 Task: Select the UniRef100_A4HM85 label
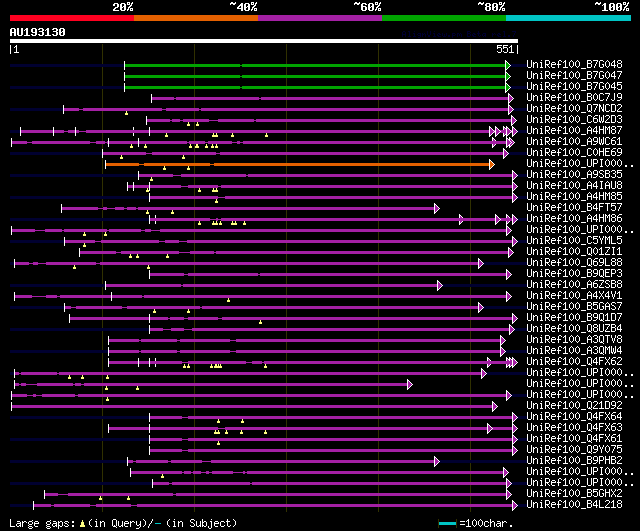574,197
